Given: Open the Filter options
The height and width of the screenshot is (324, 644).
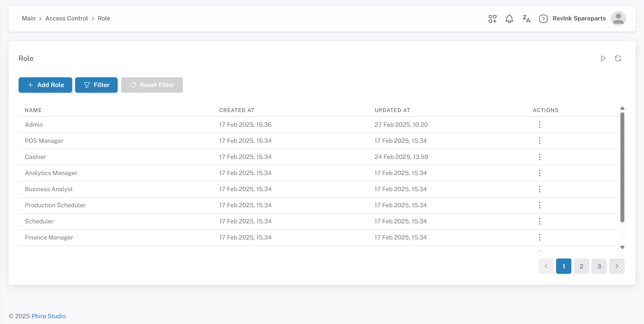Looking at the screenshot, I should tap(96, 85).
